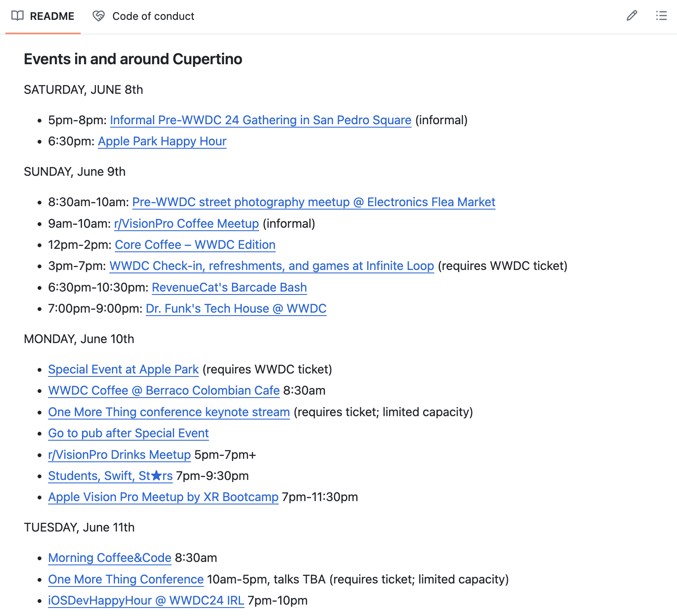Follow Go to pub after Special Event link
This screenshot has width=677, height=616.
click(128, 433)
